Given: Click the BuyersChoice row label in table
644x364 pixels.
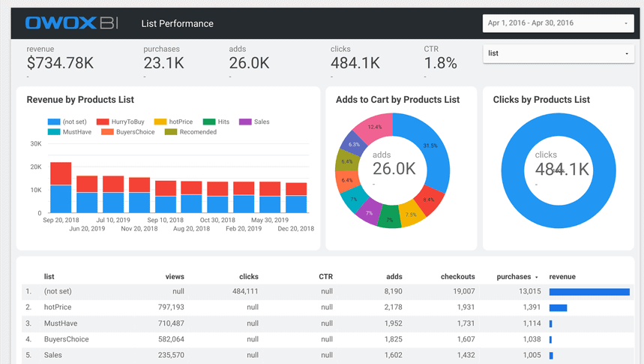Looking at the screenshot, I should [x=67, y=339].
